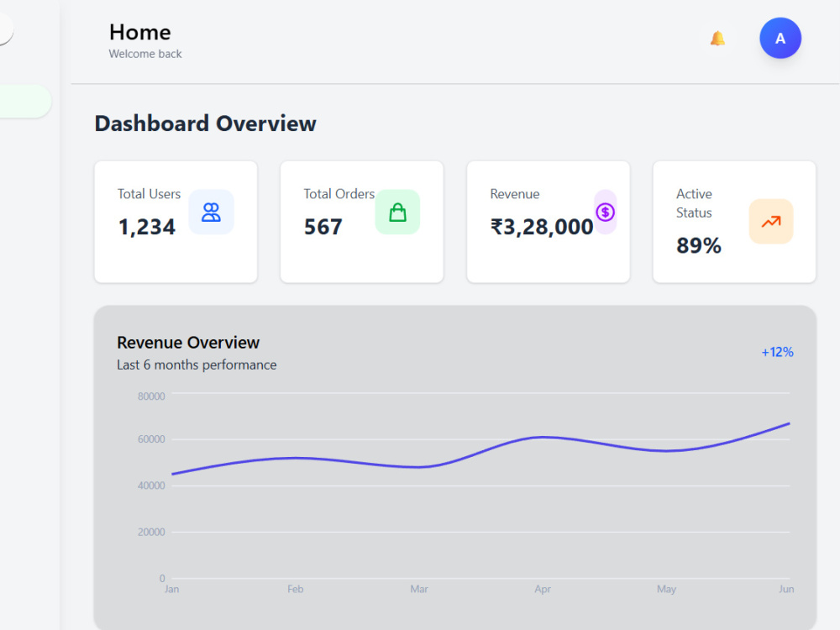Open the user avatar labeled A
This screenshot has height=630, width=840.
pyautogui.click(x=780, y=38)
